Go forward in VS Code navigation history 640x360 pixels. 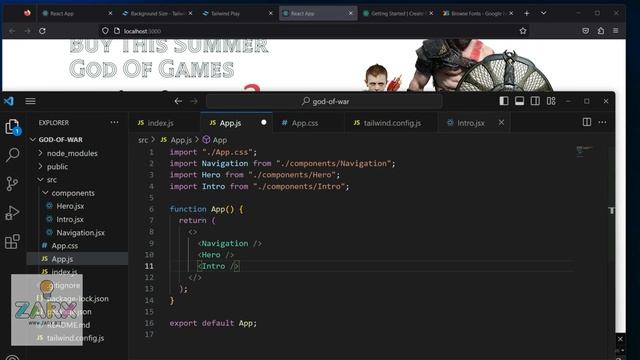194,101
